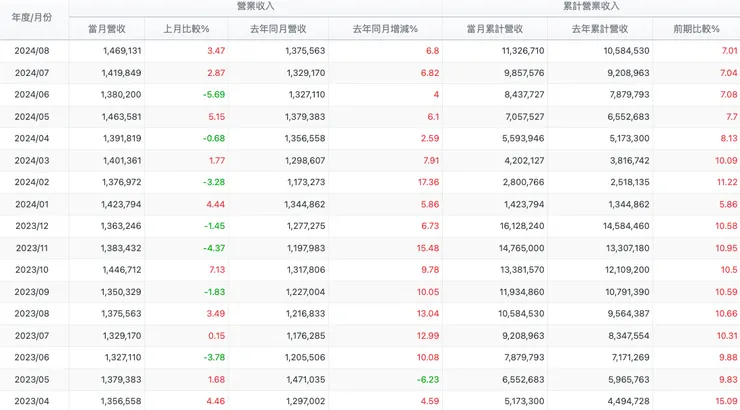Image resolution: width=740 pixels, height=410 pixels.
Task: Click the 前期比較% column header
Action: [x=697, y=29]
